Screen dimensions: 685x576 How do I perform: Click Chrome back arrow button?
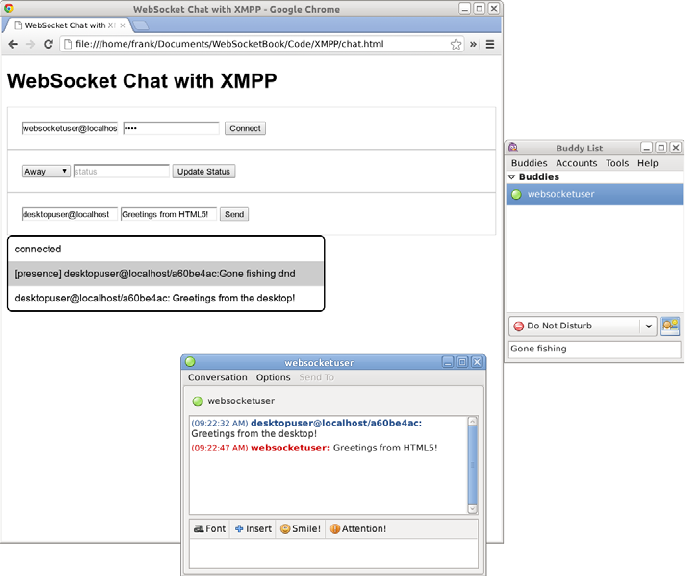[x=13, y=44]
